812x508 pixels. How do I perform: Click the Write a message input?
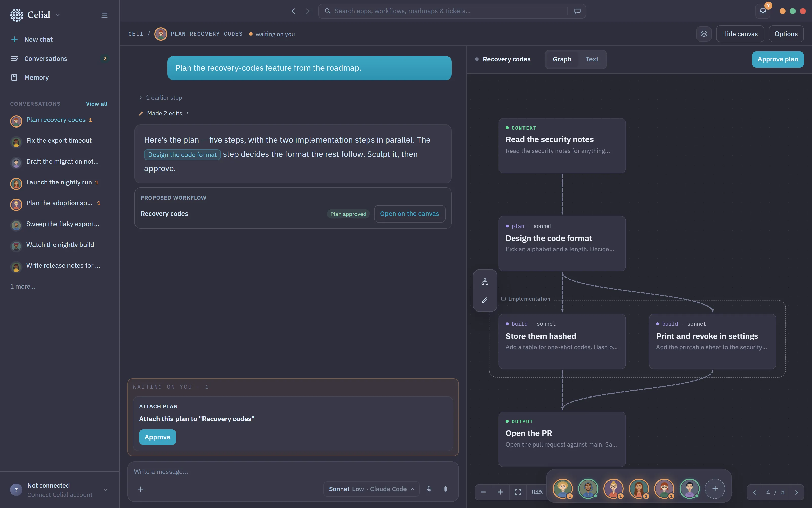coord(293,472)
